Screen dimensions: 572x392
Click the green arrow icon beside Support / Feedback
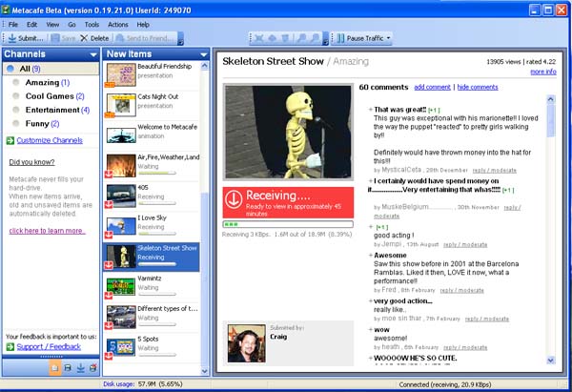[10, 347]
